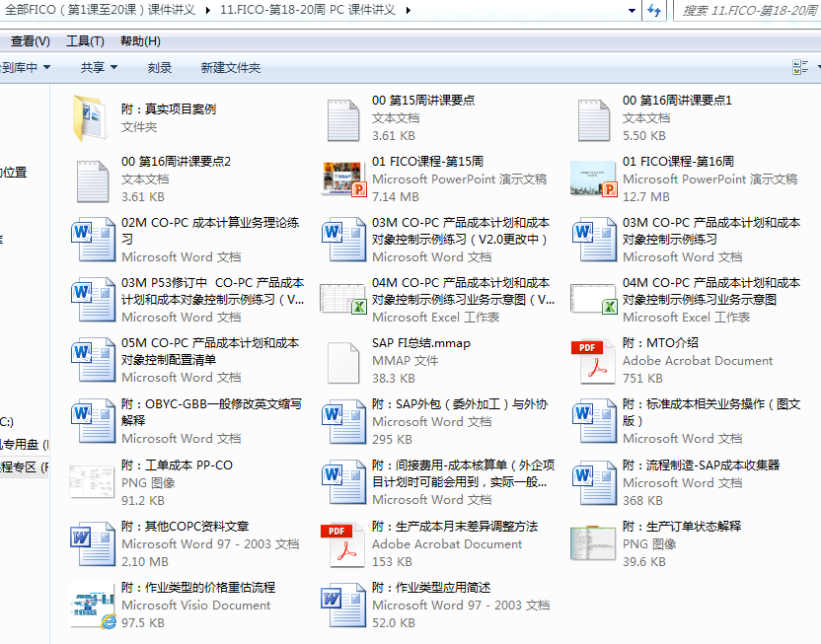This screenshot has height=644, width=821.
Task: Select the 附:流程制造-SAP成本收集器 Word icon
Action: pyautogui.click(x=594, y=483)
